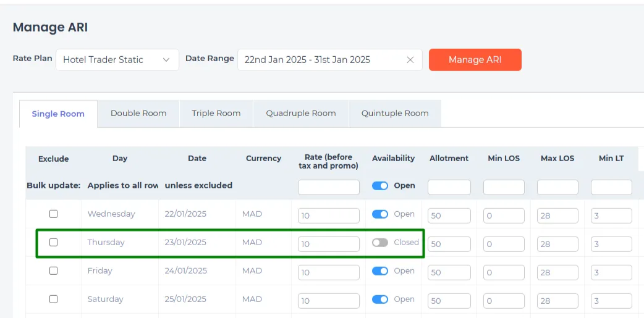Enable availability for Thursday 23/01/2025
Screen dimensions: 644x318
[380, 243]
